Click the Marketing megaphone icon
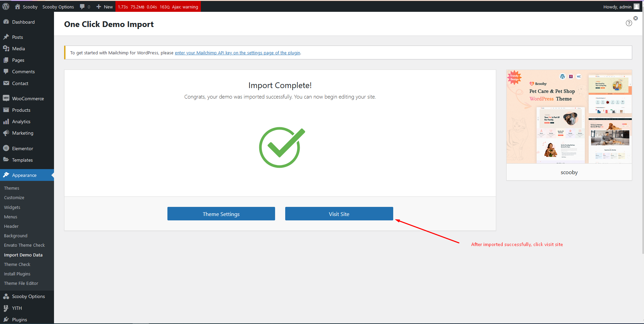The height and width of the screenshot is (324, 644). 6,133
